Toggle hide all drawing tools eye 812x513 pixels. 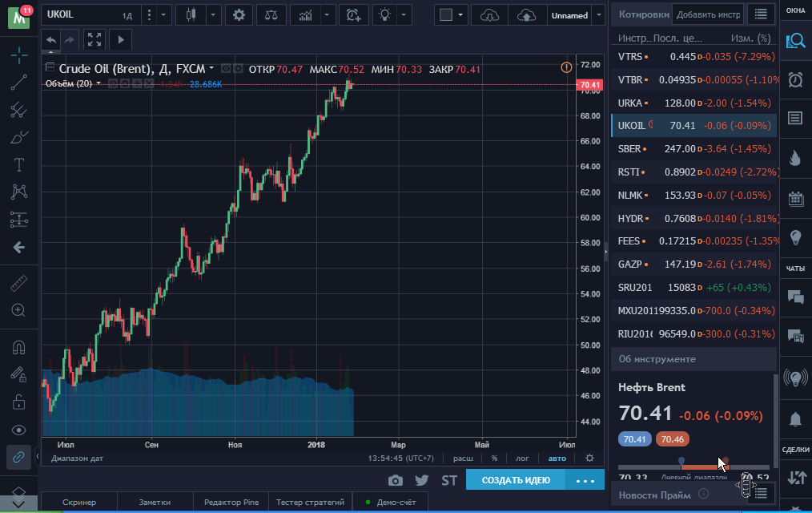(19, 430)
